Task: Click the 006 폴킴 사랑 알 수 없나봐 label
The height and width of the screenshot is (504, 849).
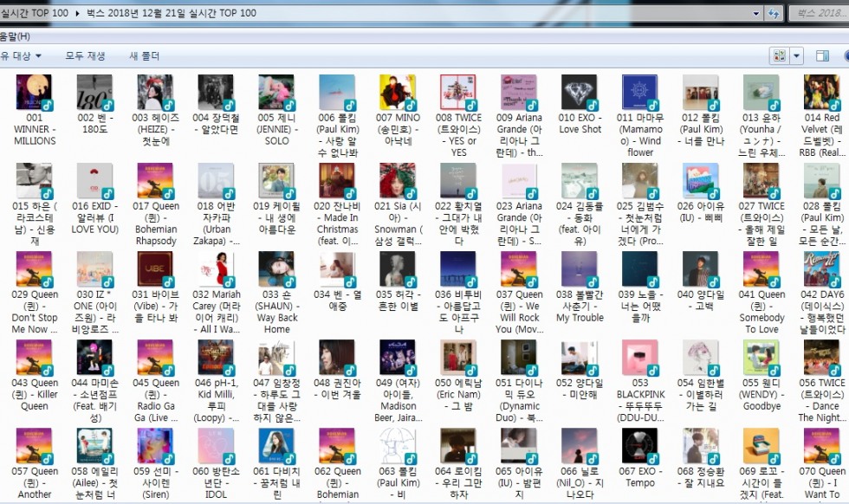Action: click(x=337, y=135)
